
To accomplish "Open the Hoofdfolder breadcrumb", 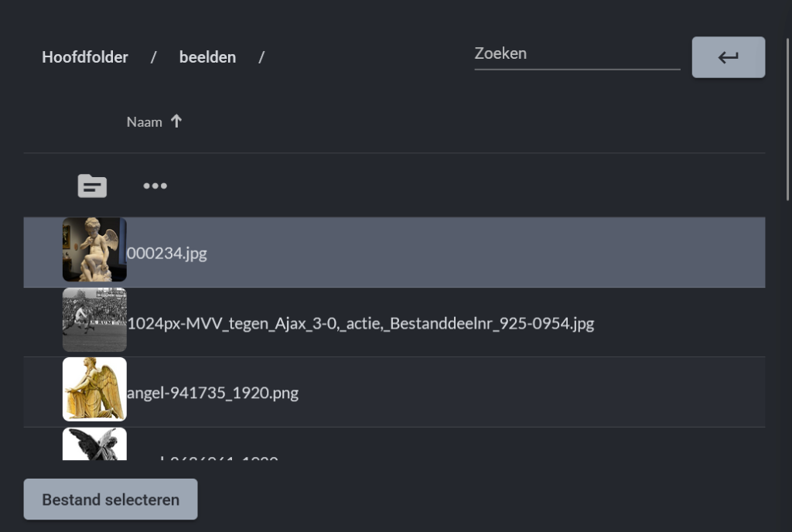I will [x=85, y=57].
